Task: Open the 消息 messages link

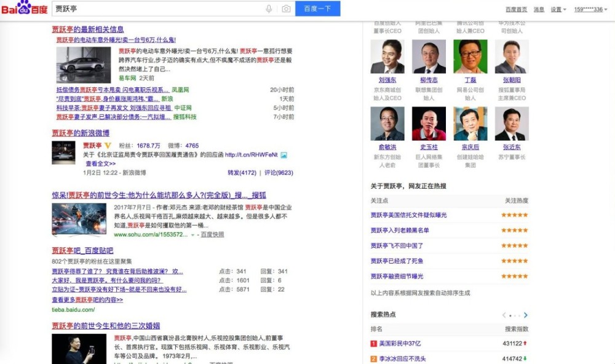Action: pyautogui.click(x=539, y=9)
